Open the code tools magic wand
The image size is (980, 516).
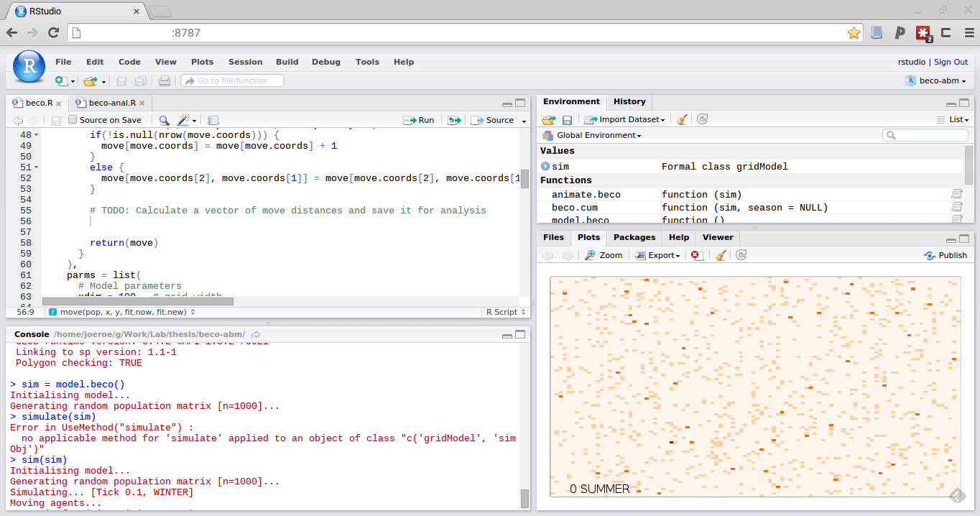182,119
